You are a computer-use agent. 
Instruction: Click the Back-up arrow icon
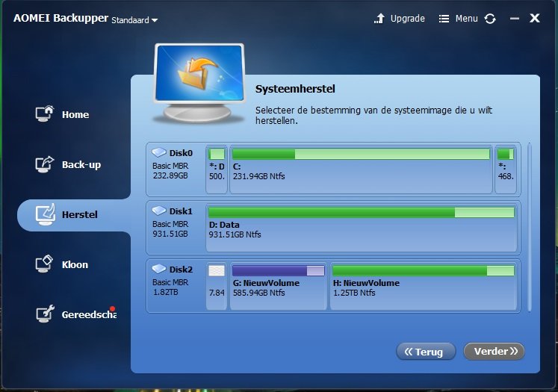pos(45,164)
